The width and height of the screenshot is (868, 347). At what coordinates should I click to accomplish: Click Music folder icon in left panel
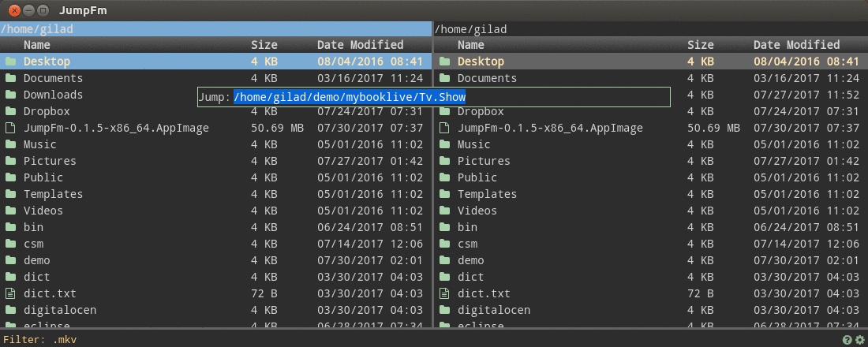pyautogui.click(x=10, y=144)
